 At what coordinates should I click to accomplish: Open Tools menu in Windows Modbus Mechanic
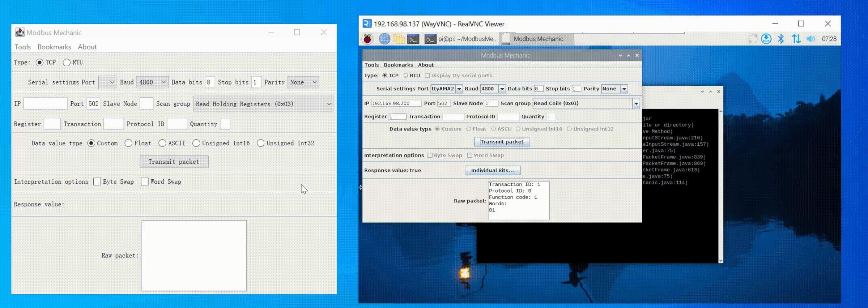pyautogui.click(x=22, y=47)
